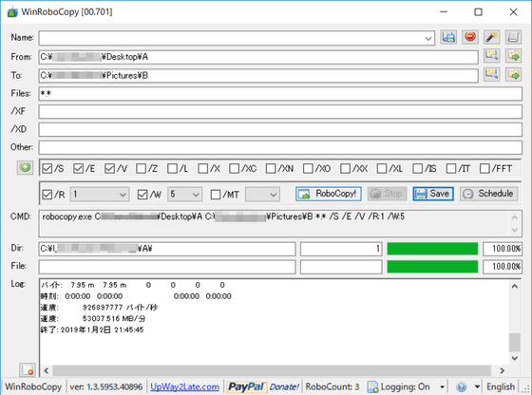Click the log vertical scrollbar thumb

point(514,343)
